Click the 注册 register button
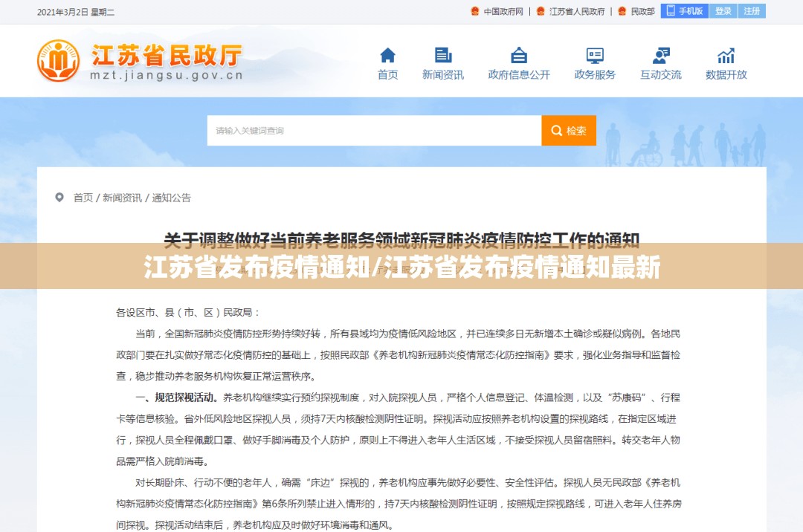The height and width of the screenshot is (532, 803). pyautogui.click(x=752, y=11)
